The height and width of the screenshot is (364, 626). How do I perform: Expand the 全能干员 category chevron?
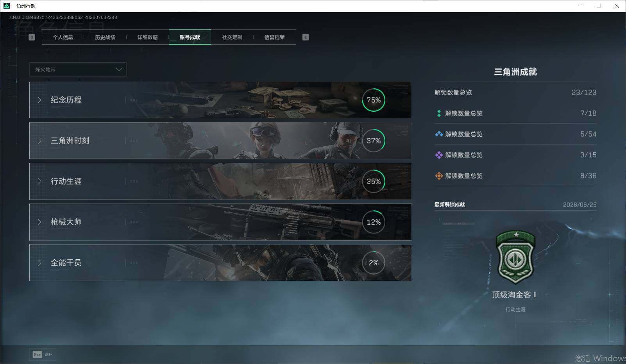(x=39, y=262)
